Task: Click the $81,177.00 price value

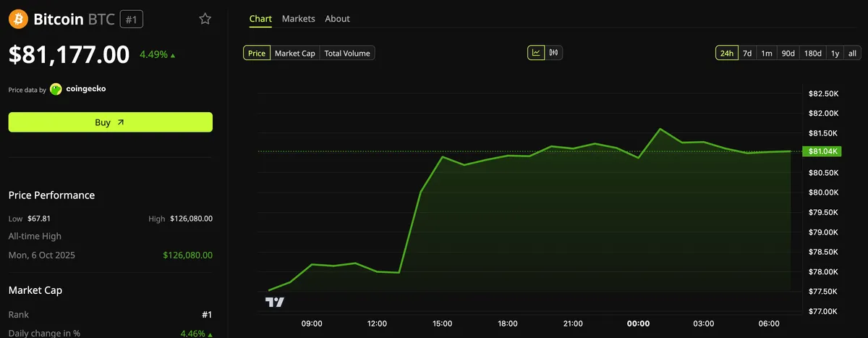Action: 69,54
